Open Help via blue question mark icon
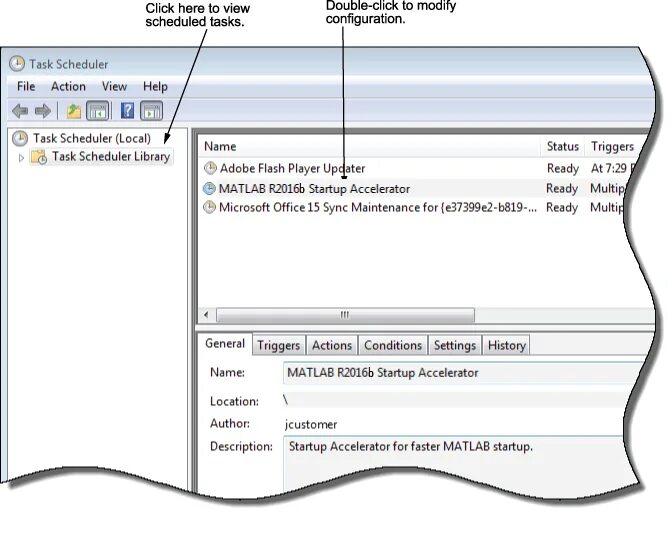 [x=127, y=111]
